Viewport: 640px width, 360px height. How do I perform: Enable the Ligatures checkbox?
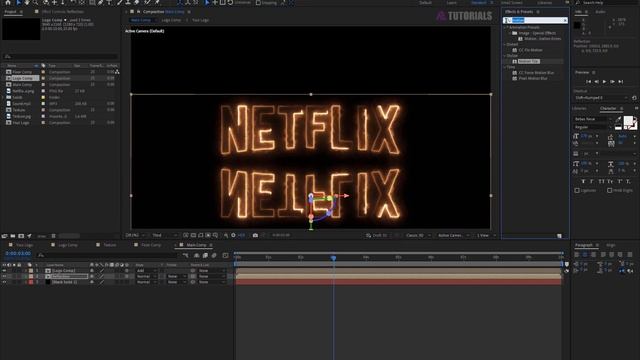pyautogui.click(x=577, y=190)
